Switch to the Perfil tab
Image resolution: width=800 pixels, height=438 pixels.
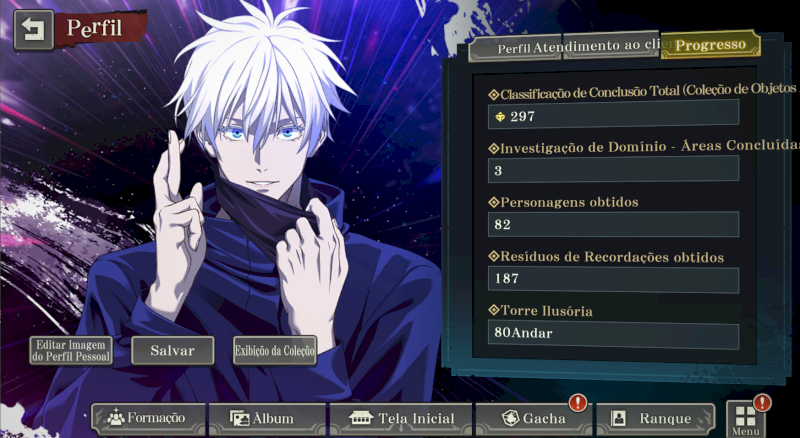coord(514,48)
